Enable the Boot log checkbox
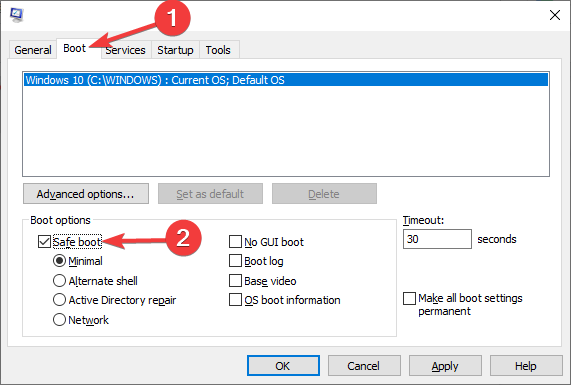The width and height of the screenshot is (571, 385). [x=235, y=261]
